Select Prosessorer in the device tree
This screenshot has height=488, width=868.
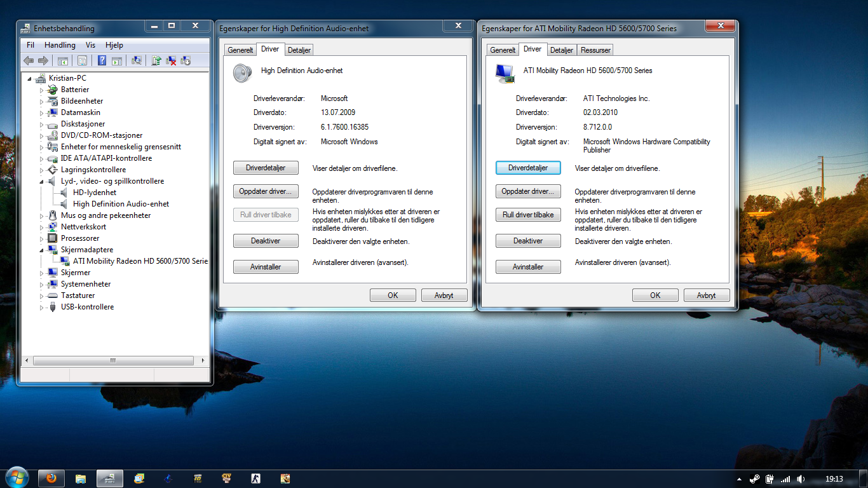(x=80, y=238)
